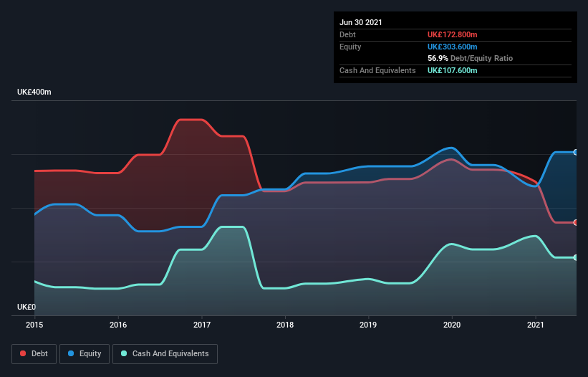Click the UK£400m axis label
The image size is (588, 377).
(34, 92)
